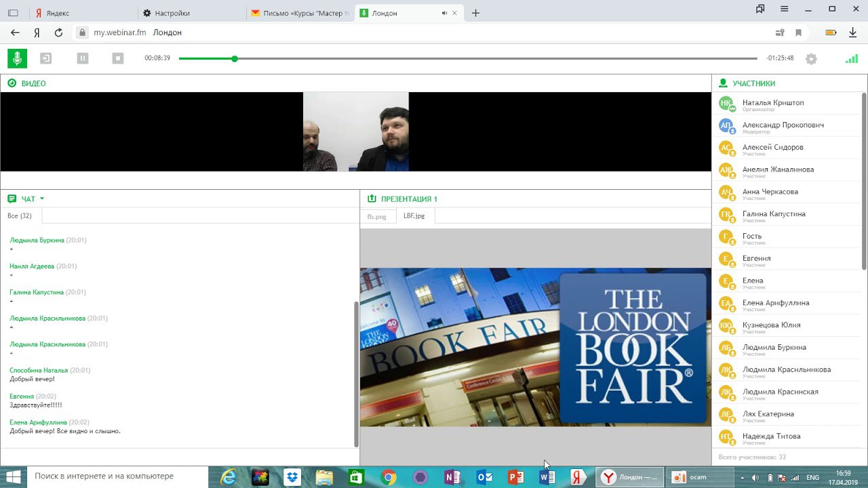This screenshot has width=868, height=488.
Task: Go back with browser back arrow
Action: [15, 33]
